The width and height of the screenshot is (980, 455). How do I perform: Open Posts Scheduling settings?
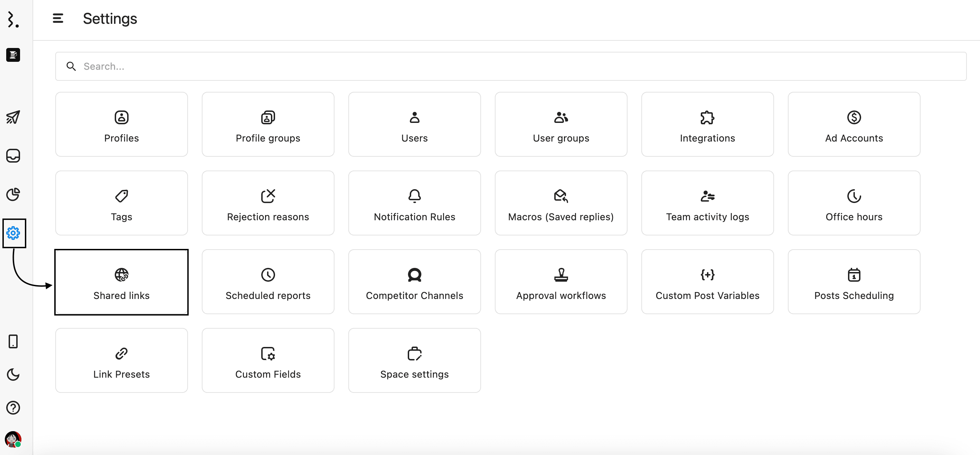coord(854,282)
